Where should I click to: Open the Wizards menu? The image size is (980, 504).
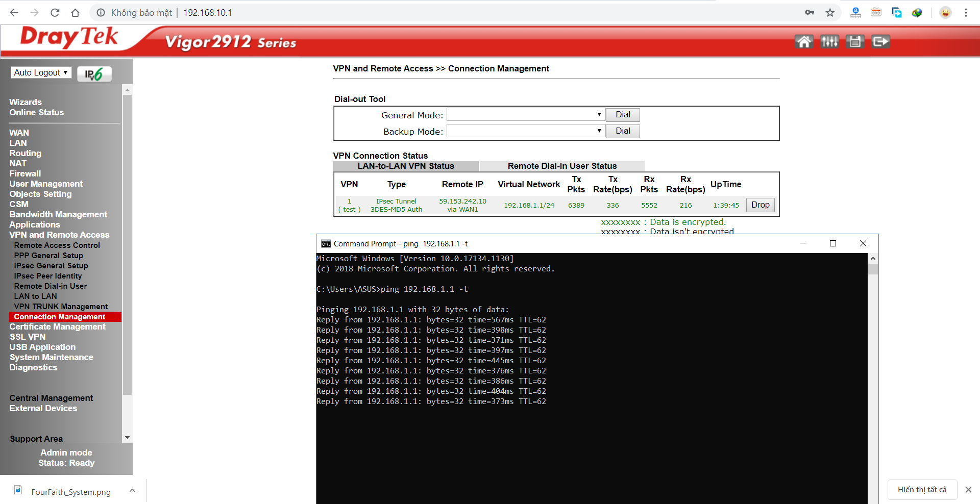click(x=26, y=102)
